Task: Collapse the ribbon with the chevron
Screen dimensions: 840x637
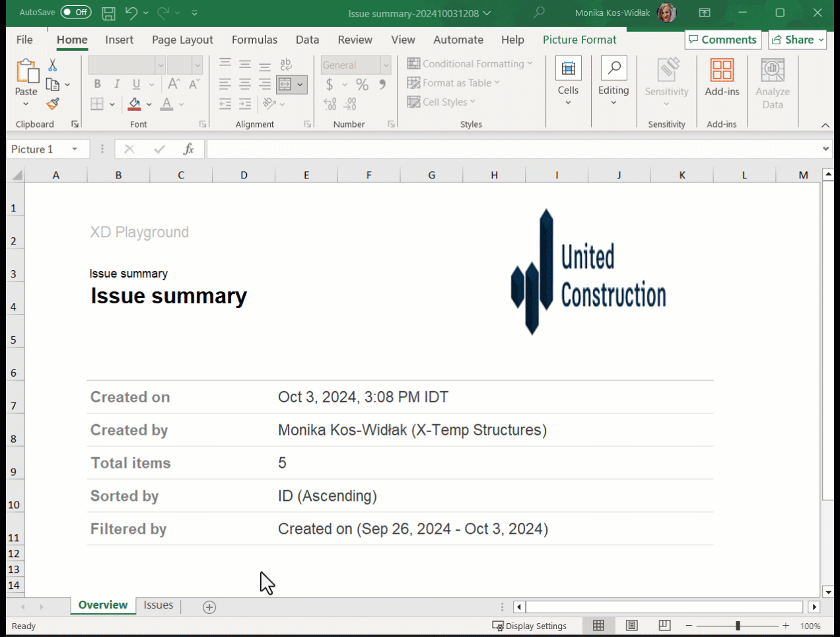Action: (825, 125)
